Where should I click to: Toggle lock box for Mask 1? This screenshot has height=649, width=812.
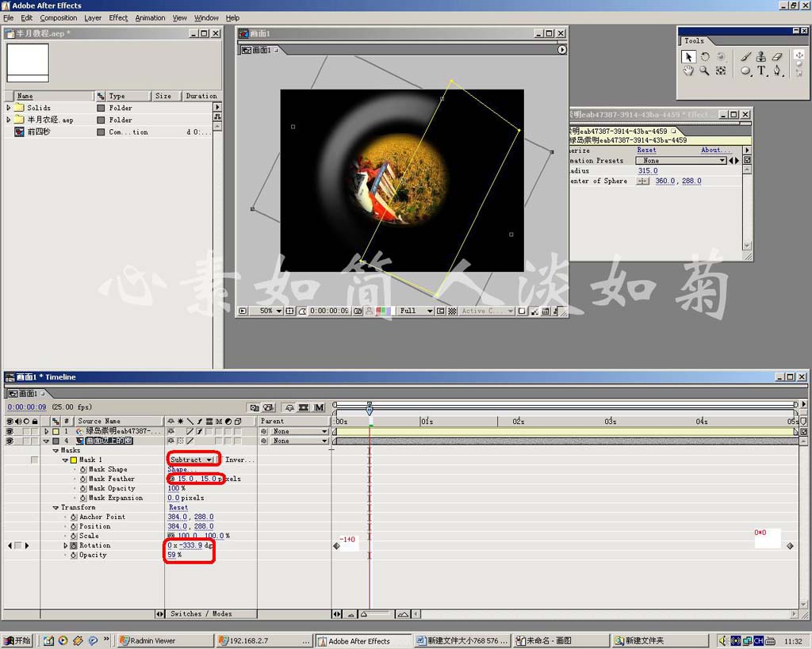coord(34,460)
